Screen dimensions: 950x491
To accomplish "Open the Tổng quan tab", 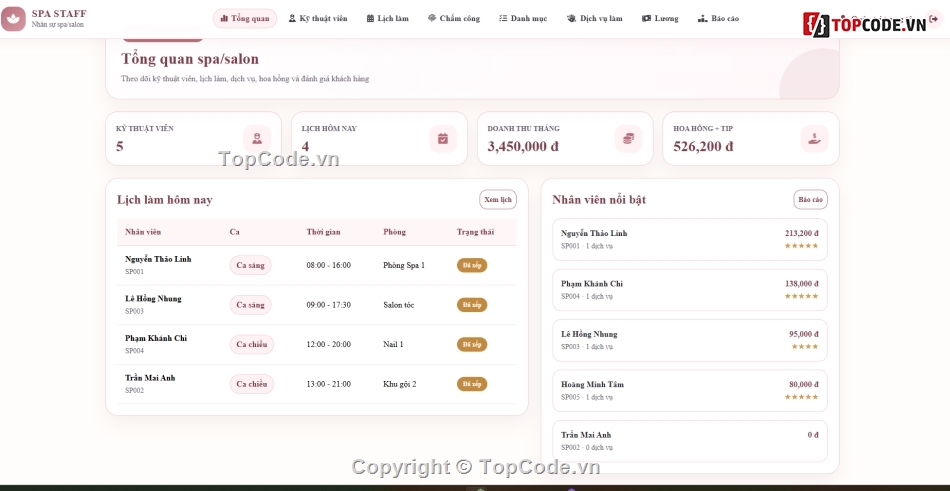I will (x=245, y=19).
